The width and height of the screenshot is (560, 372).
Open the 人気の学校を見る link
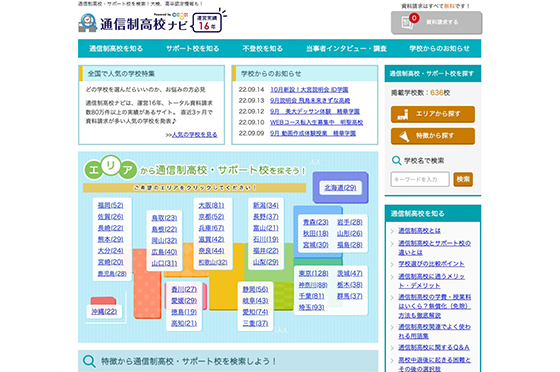(x=194, y=135)
